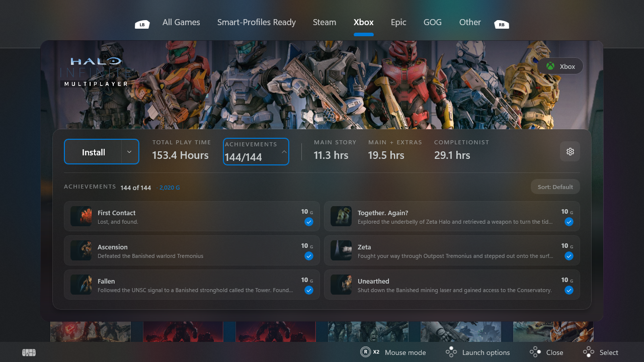Click the Unearthed achievement icon
Viewport: 644px width, 362px height.
click(x=341, y=285)
